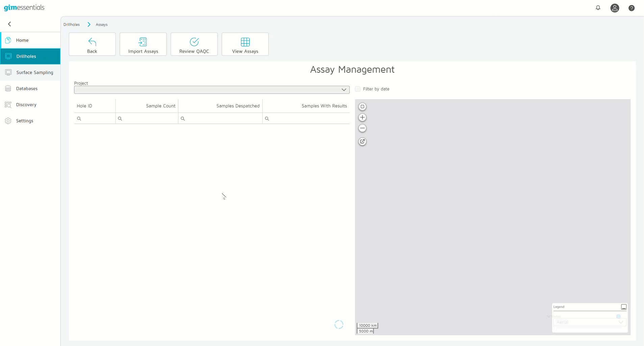Expand the Project dropdown

[344, 90]
